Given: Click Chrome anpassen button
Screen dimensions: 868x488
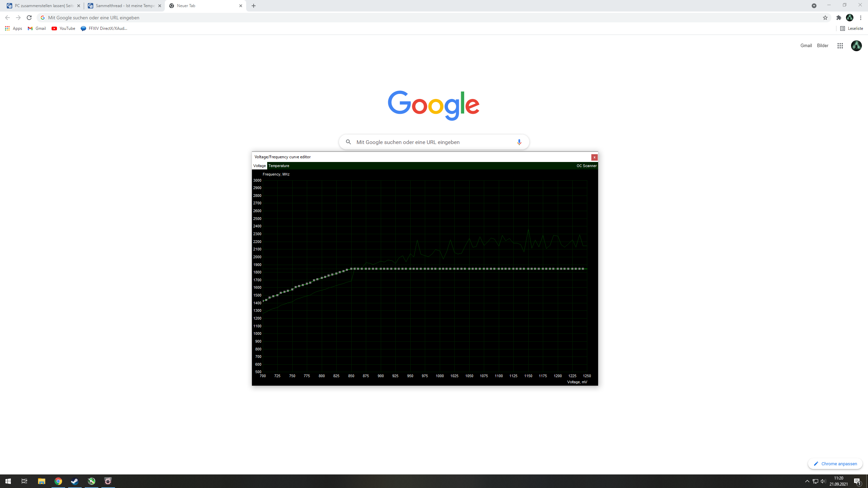Looking at the screenshot, I should tap(835, 464).
